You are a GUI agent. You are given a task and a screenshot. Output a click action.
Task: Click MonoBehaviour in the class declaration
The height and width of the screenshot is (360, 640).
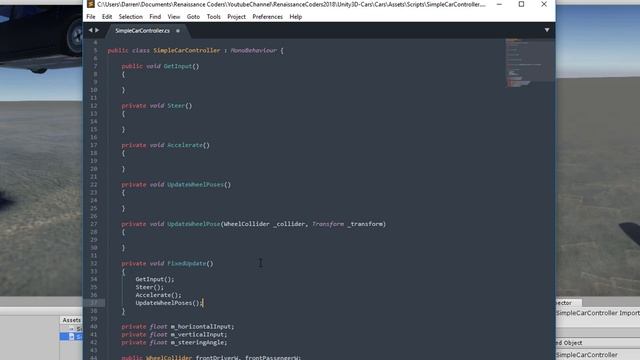253,51
